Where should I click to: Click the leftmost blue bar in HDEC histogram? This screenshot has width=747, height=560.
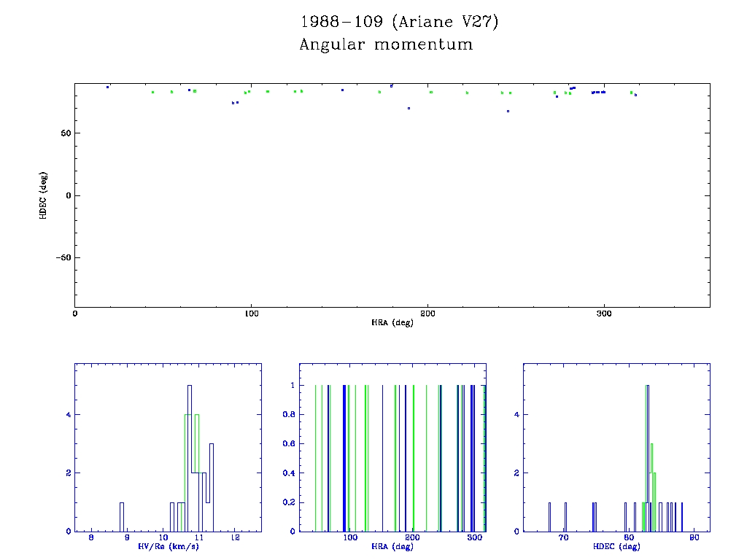549,516
